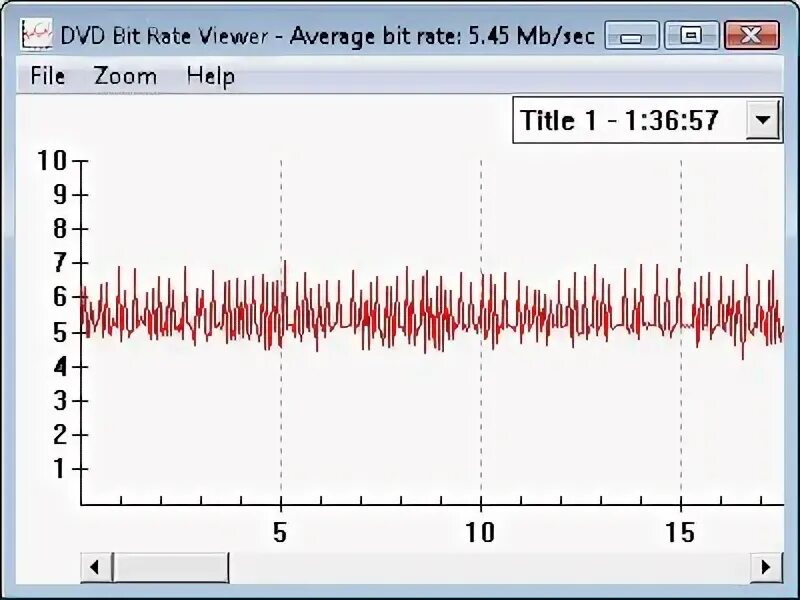The height and width of the screenshot is (600, 800).
Task: Maximize the DVD Bit Rate Viewer window
Action: point(691,35)
